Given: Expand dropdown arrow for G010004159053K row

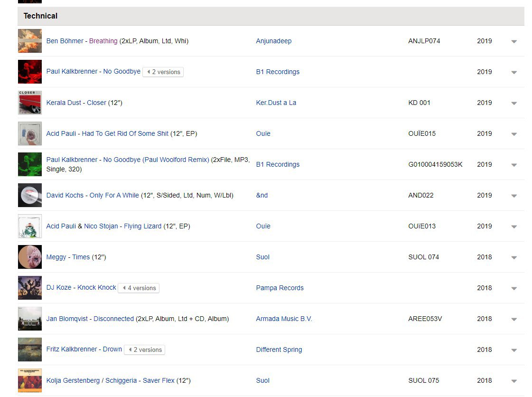Looking at the screenshot, I should (514, 165).
